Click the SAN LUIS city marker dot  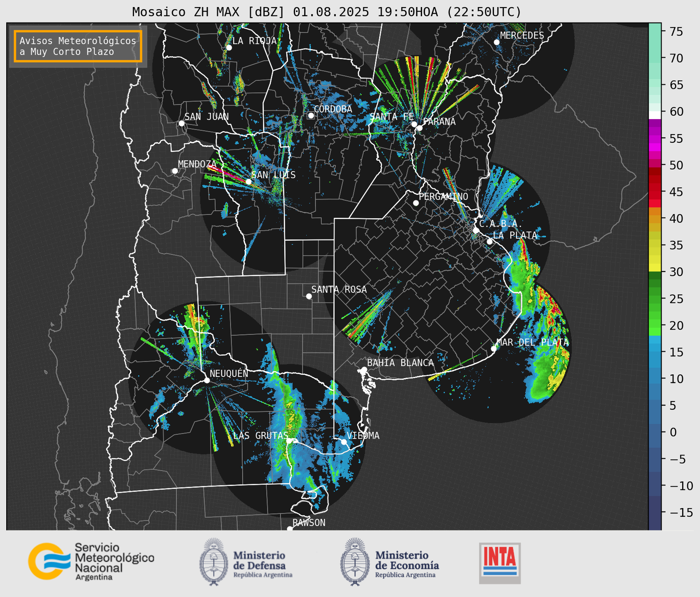click(249, 181)
